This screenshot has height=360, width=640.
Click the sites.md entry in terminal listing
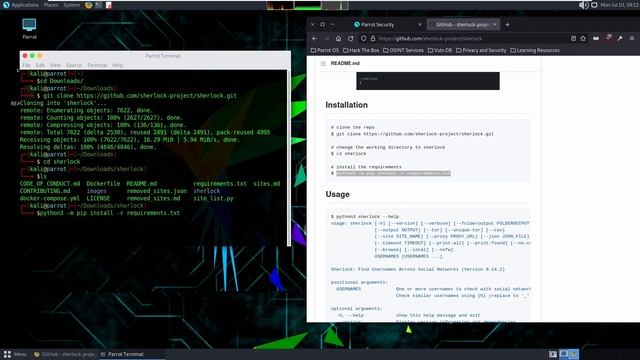coord(267,184)
